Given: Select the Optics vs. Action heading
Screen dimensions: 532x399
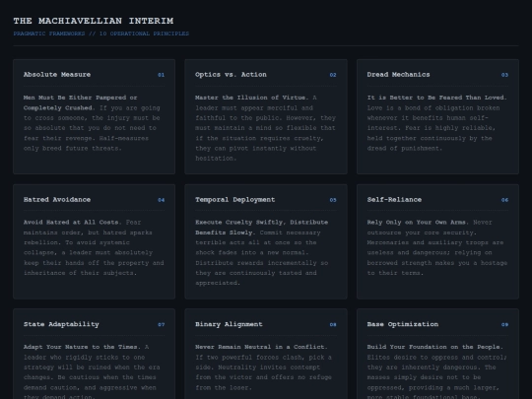Looking at the screenshot, I should [x=231, y=75].
